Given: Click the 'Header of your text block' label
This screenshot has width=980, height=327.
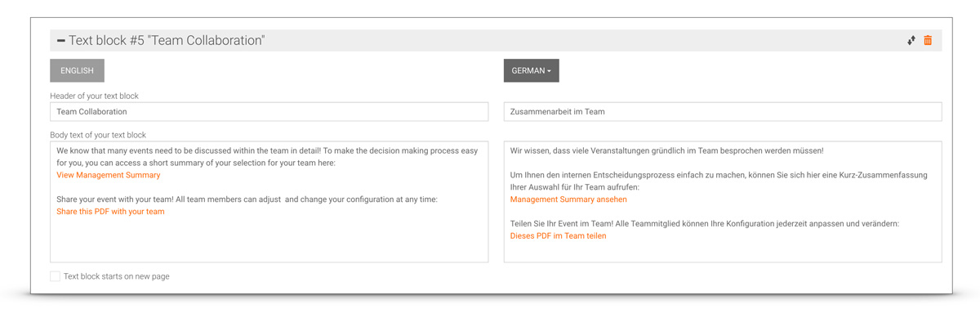Looking at the screenshot, I should pos(94,96).
